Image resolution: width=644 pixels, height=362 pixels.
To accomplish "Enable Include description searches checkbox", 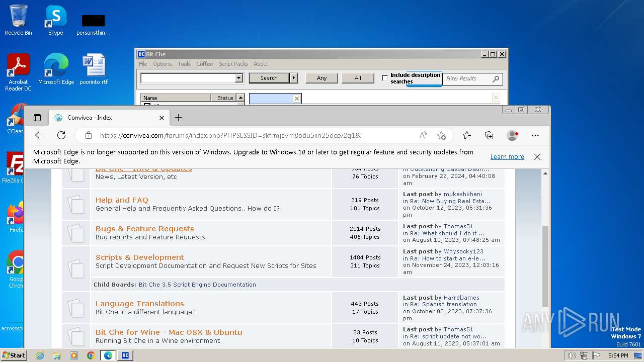I will point(385,78).
